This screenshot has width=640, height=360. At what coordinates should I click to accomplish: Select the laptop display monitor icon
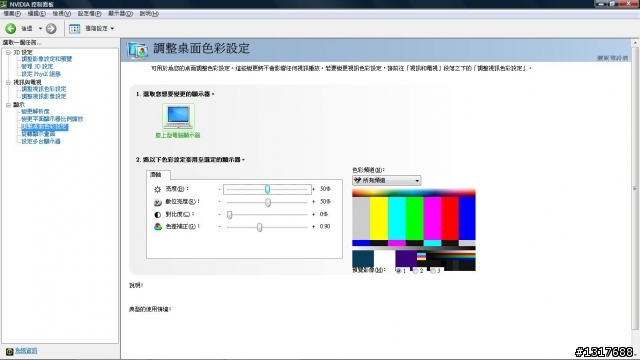pos(178,117)
